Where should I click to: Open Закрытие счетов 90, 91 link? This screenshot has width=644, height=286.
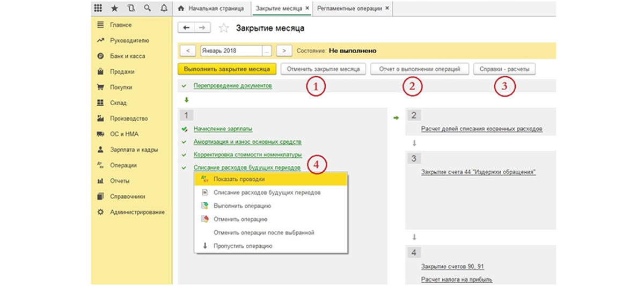(x=453, y=267)
